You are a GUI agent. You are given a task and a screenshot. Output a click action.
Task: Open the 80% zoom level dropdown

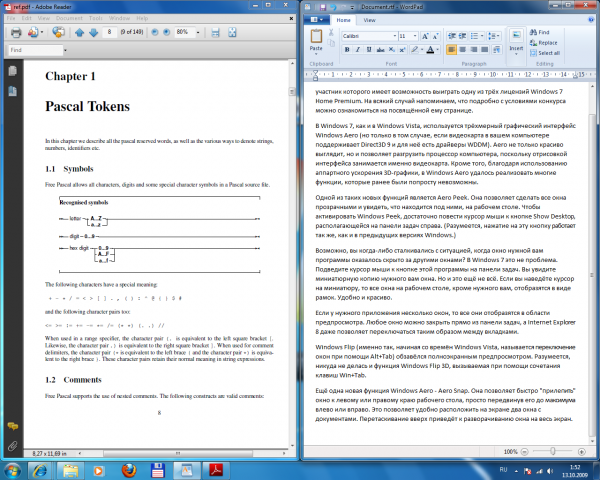coord(198,33)
